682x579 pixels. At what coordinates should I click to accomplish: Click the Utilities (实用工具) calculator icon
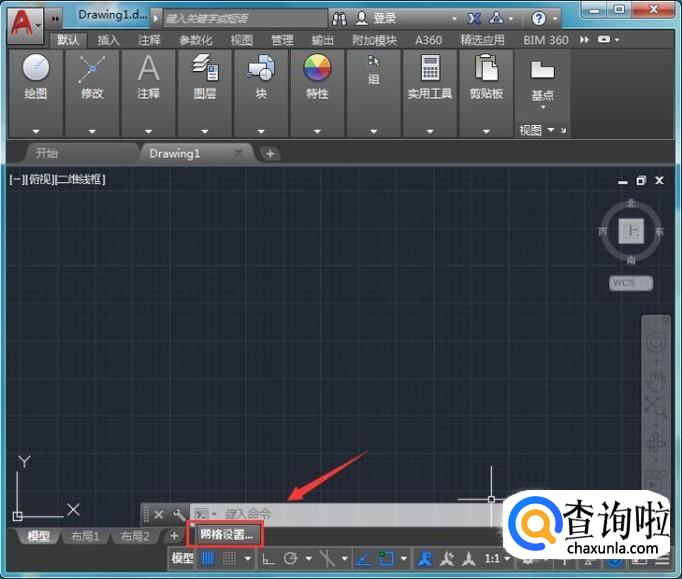pos(430,67)
